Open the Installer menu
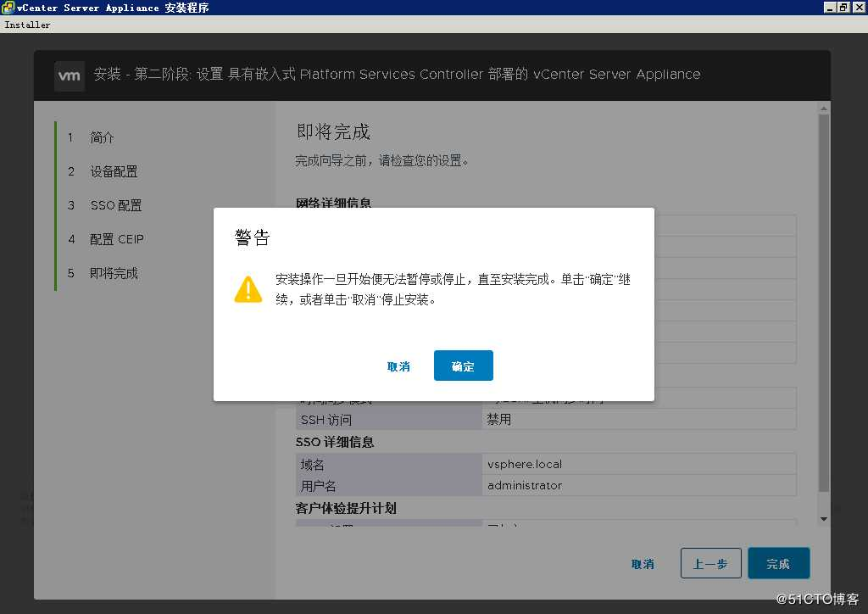868x614 pixels. 27,25
